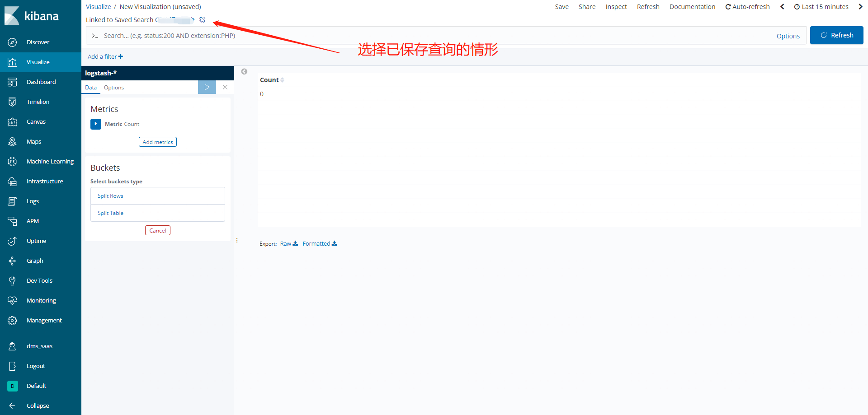This screenshot has width=868, height=415.
Task: Unlink from saved search icon
Action: 202,19
